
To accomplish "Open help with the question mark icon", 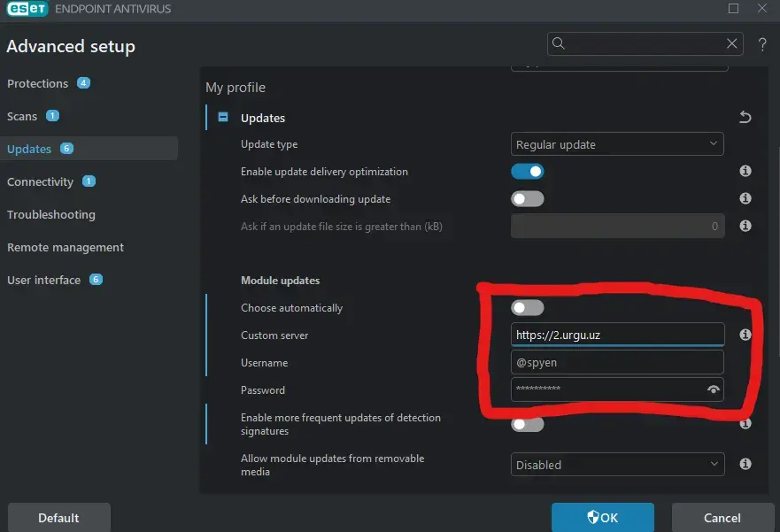I will (x=762, y=44).
